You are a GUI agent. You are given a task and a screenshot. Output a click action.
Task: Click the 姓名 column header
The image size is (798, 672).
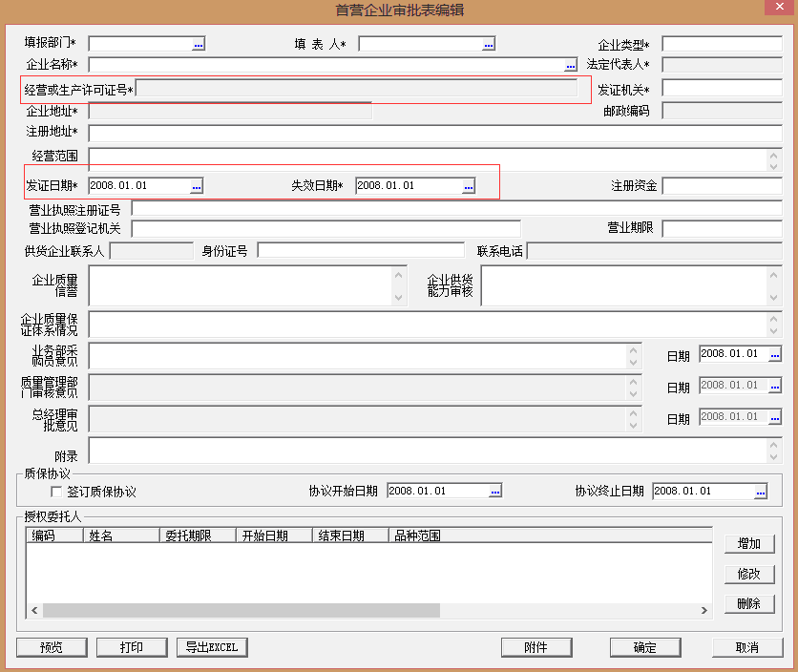point(121,535)
